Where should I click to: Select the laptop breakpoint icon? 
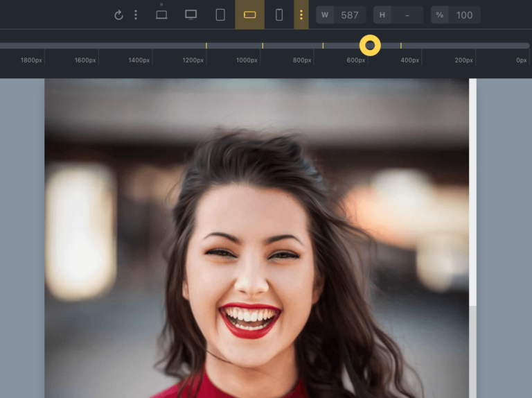[x=161, y=15]
